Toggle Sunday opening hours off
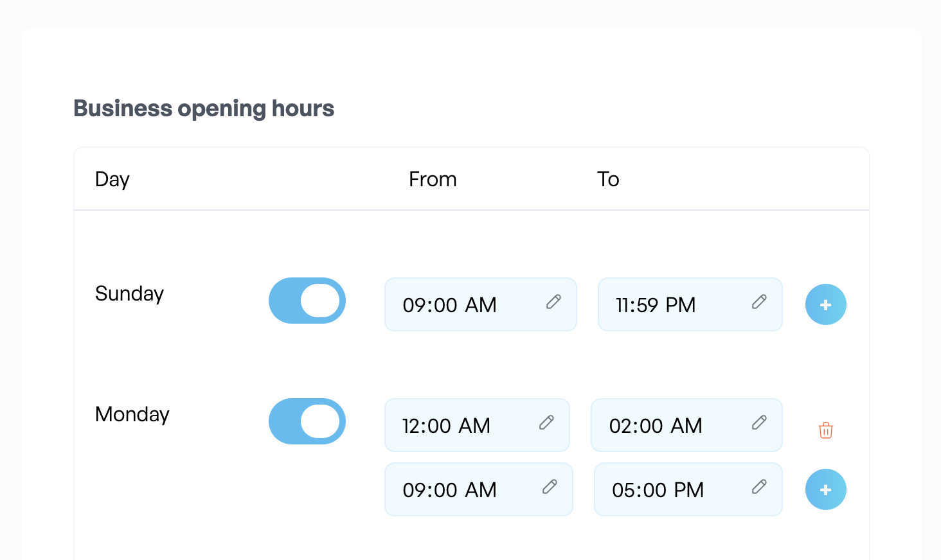 307,301
